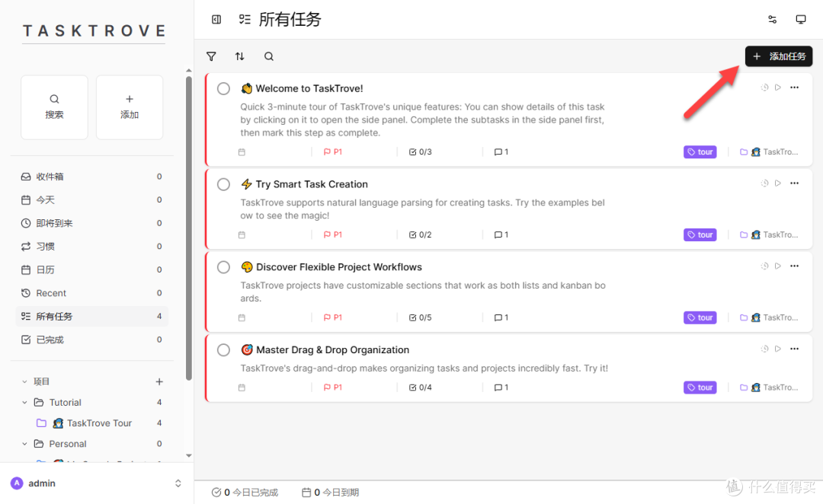823x504 pixels.
Task: Click clock icon on Master Drag & Drop
Action: point(764,349)
